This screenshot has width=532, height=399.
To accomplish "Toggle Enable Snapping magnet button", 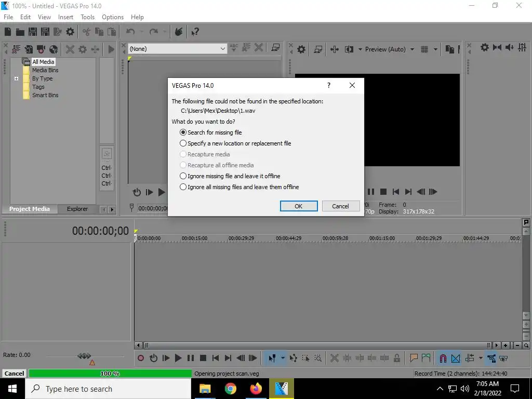I will tap(443, 358).
